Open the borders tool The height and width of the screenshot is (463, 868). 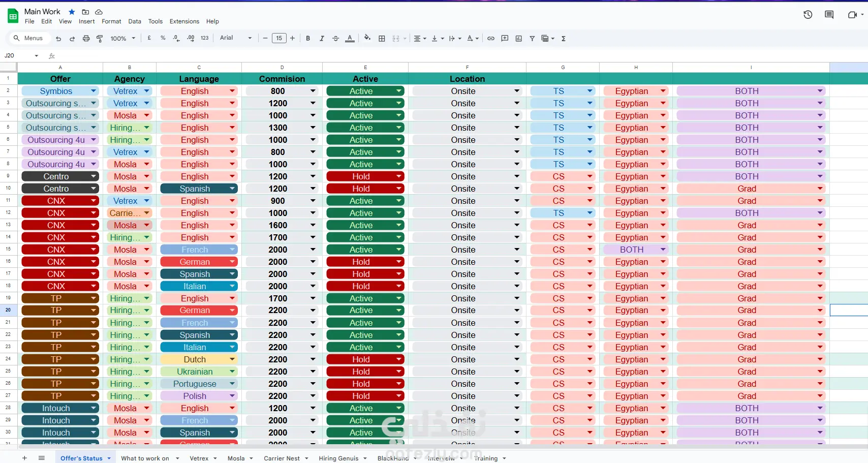382,38
